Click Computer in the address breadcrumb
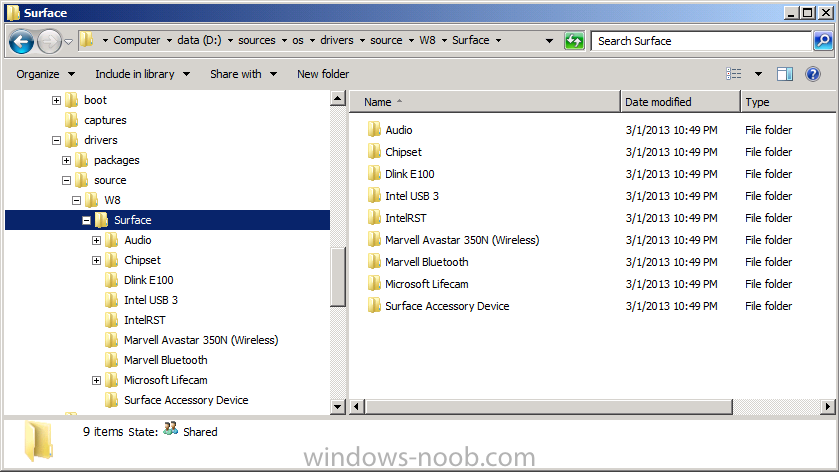Image resolution: width=839 pixels, height=472 pixels. 136,40
